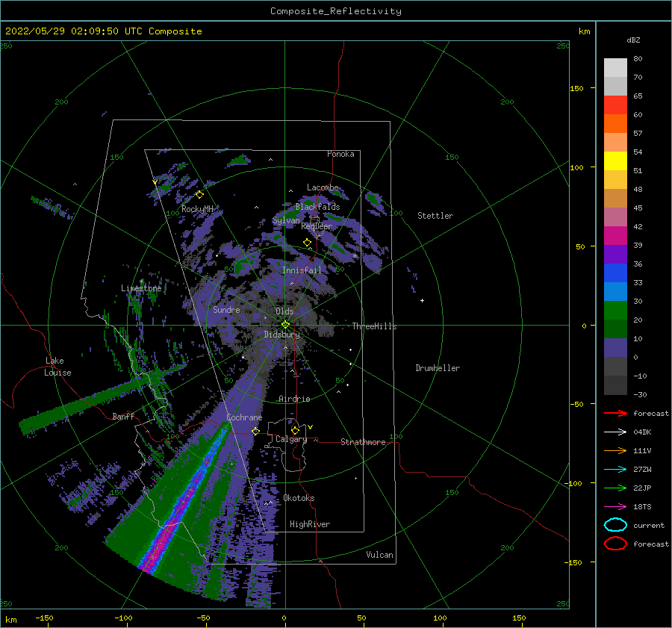Screen dimensions: 672x628
Task: Click the 'dBZ' legend heading
Action: [633, 40]
